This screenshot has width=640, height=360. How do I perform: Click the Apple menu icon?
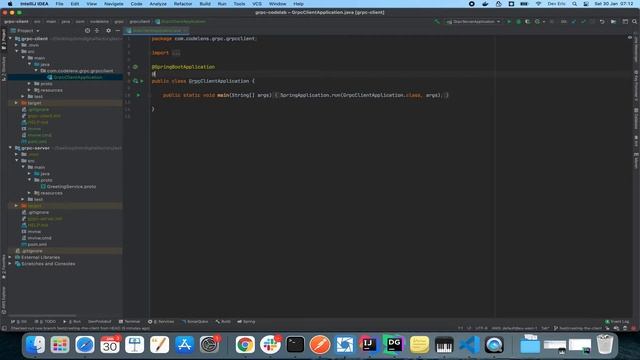pyautogui.click(x=10, y=4)
